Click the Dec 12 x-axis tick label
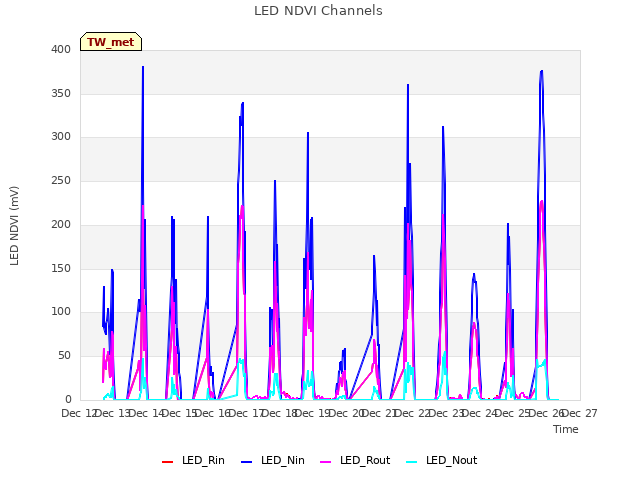This screenshot has height=480, width=640. [x=80, y=413]
